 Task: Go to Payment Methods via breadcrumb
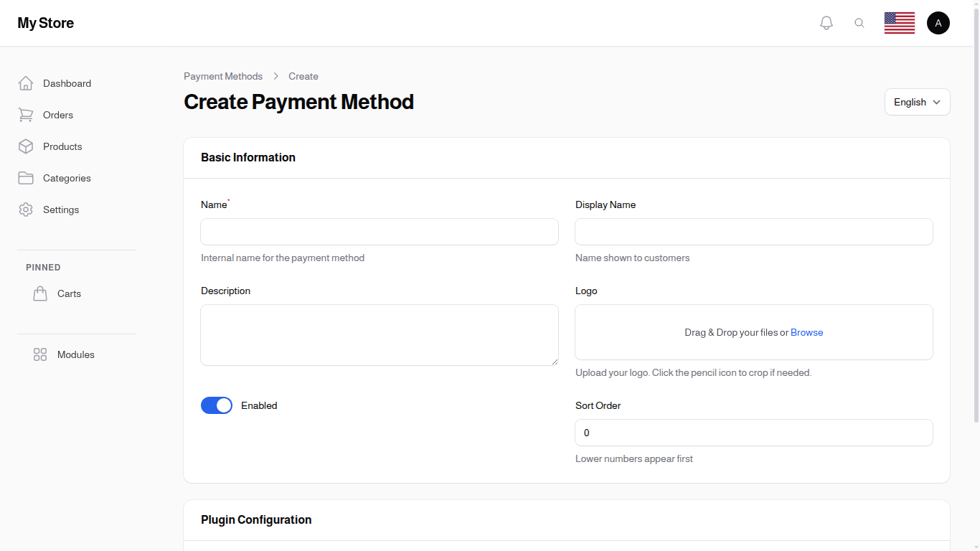223,76
